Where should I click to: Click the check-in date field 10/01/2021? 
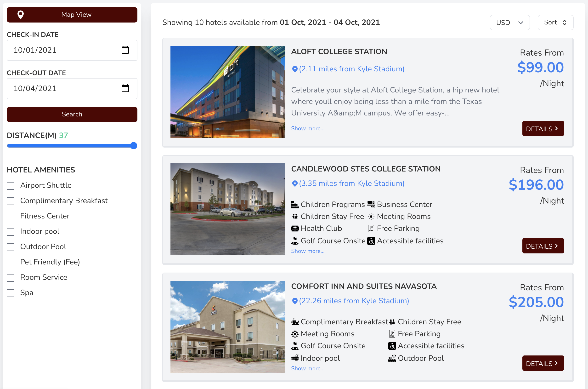point(72,50)
